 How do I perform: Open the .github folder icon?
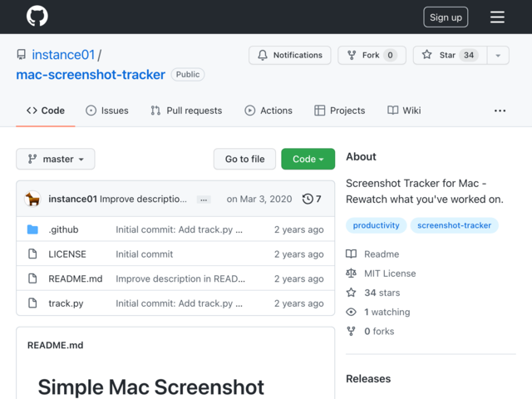pos(32,229)
